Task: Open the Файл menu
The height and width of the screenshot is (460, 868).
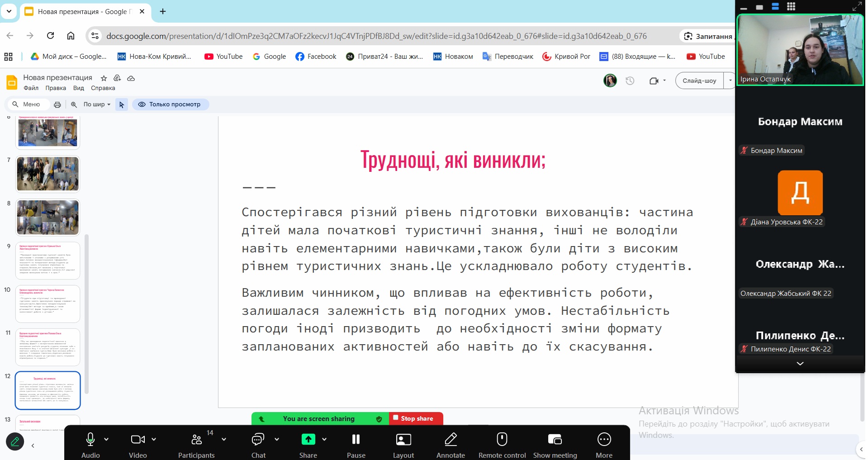Action: 31,88
